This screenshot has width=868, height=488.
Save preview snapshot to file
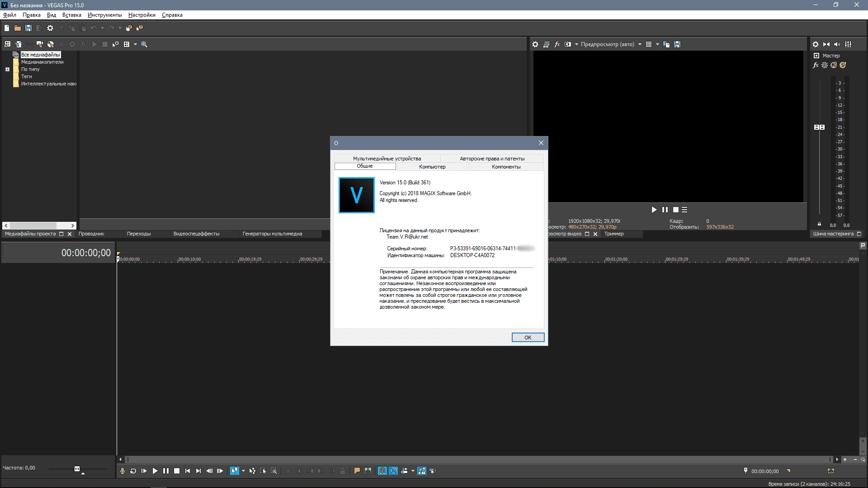click(677, 44)
